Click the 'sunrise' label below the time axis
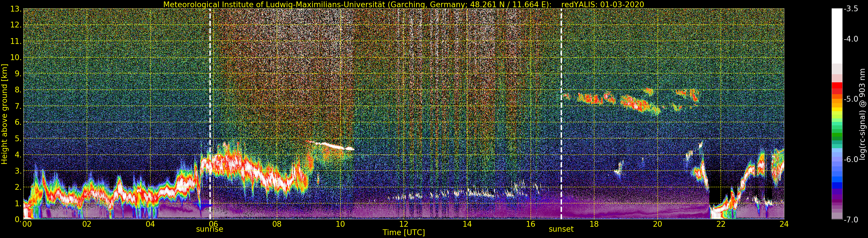The height and width of the screenshot is (238, 868). 210,229
